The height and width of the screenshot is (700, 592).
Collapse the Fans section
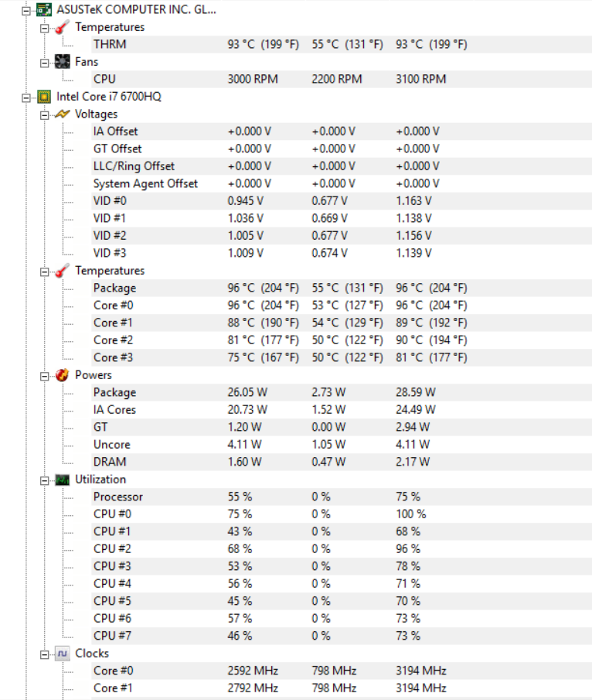click(46, 62)
